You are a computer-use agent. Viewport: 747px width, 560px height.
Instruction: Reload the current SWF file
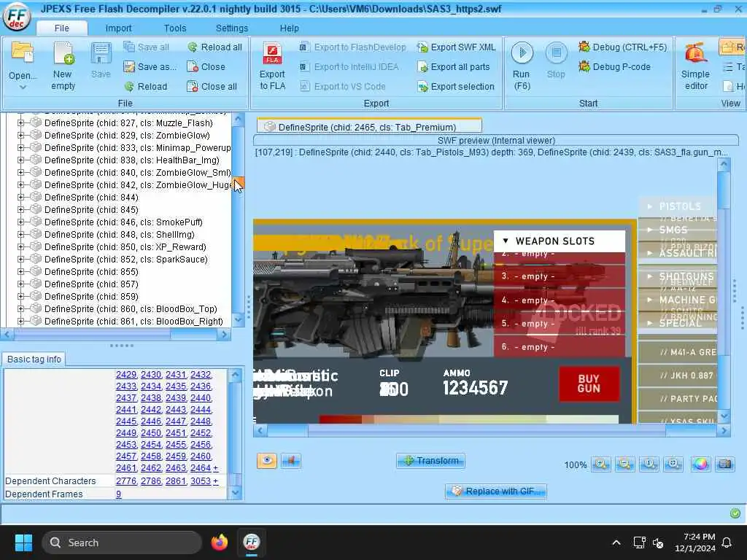point(146,87)
